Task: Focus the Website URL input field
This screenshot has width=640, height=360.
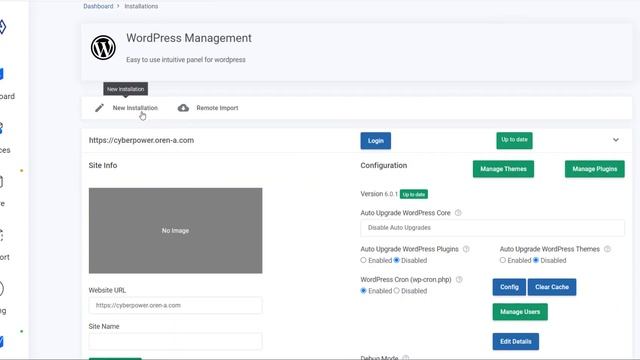Action: (x=176, y=305)
